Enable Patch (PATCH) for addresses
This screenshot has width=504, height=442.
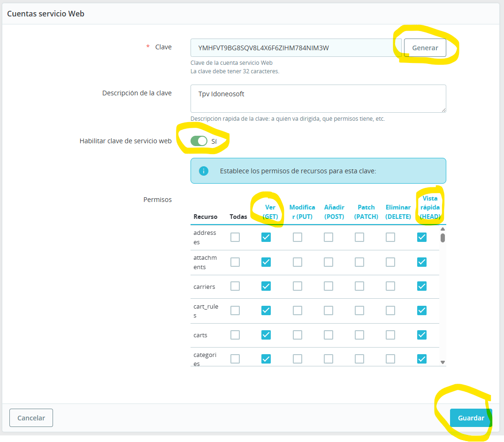point(359,237)
